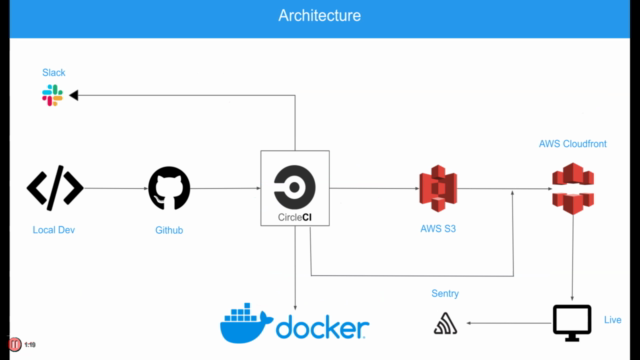The image size is (640, 360).
Task: Click the "AWS S3" label
Action: pos(438,229)
